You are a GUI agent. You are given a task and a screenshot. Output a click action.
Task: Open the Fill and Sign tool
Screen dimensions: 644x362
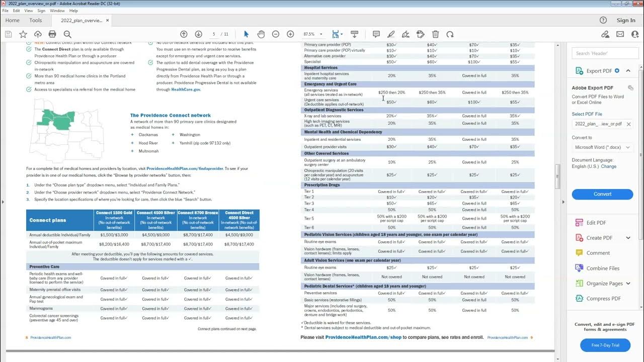pos(406,34)
